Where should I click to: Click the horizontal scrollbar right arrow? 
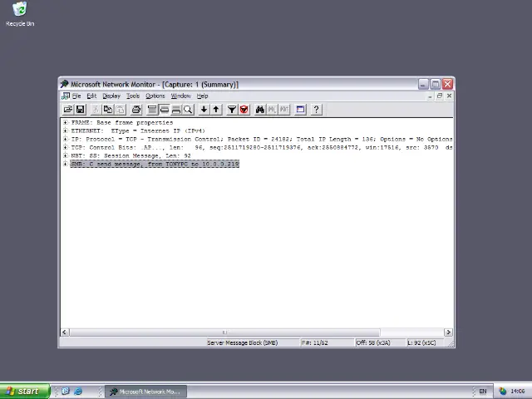[449, 332]
